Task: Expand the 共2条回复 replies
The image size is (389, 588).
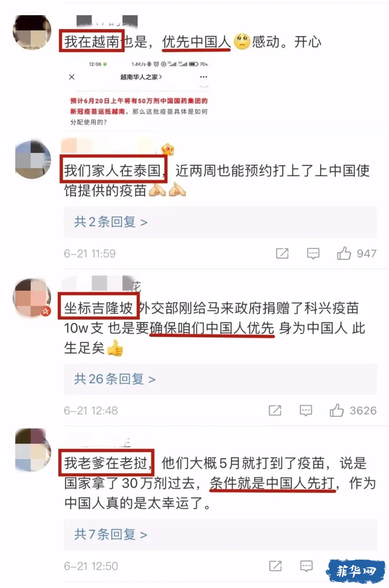Action: point(111,222)
